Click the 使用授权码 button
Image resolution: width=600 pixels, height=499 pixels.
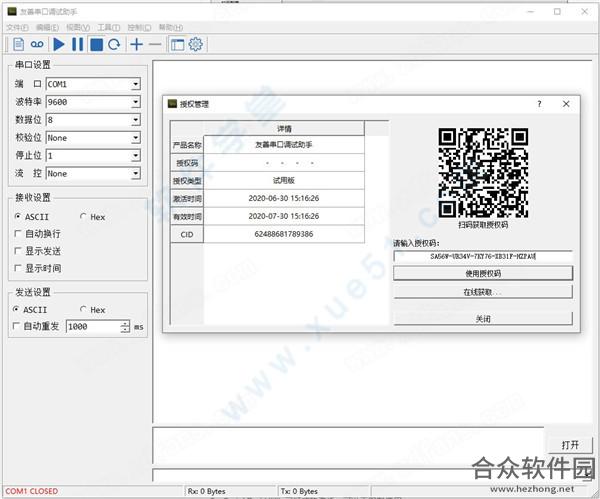[483, 273]
